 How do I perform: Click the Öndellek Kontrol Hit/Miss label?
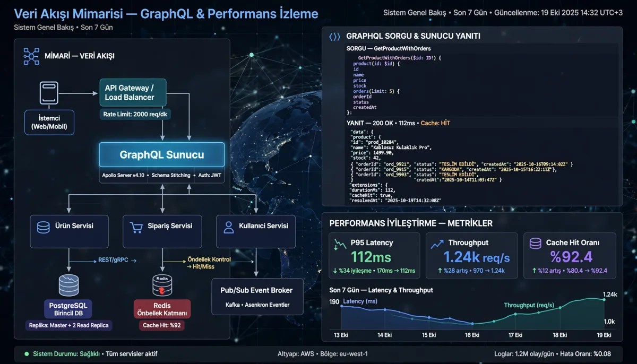point(209,263)
